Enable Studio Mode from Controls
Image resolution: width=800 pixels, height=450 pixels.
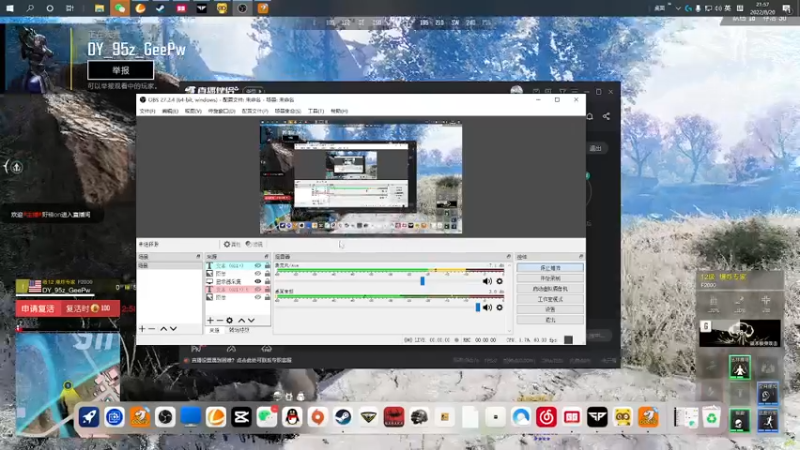pyautogui.click(x=550, y=299)
